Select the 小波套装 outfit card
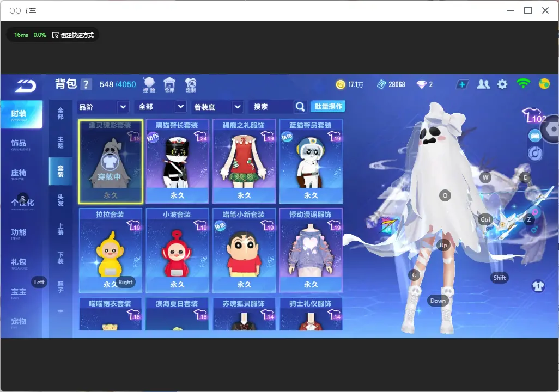This screenshot has height=392, width=559. [177, 250]
